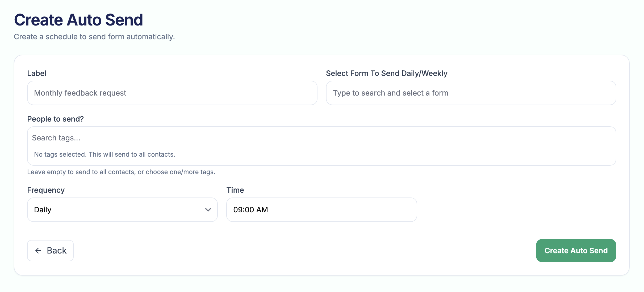Click the Label field heading
This screenshot has height=292, width=644.
[x=36, y=73]
